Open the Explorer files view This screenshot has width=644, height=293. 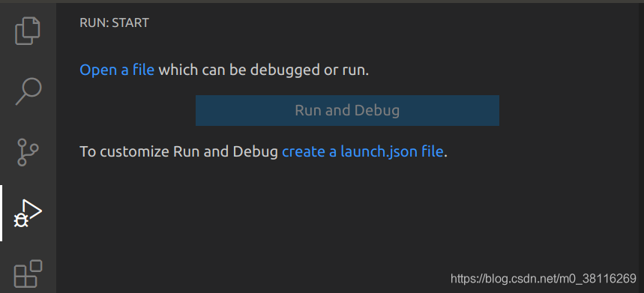(28, 31)
